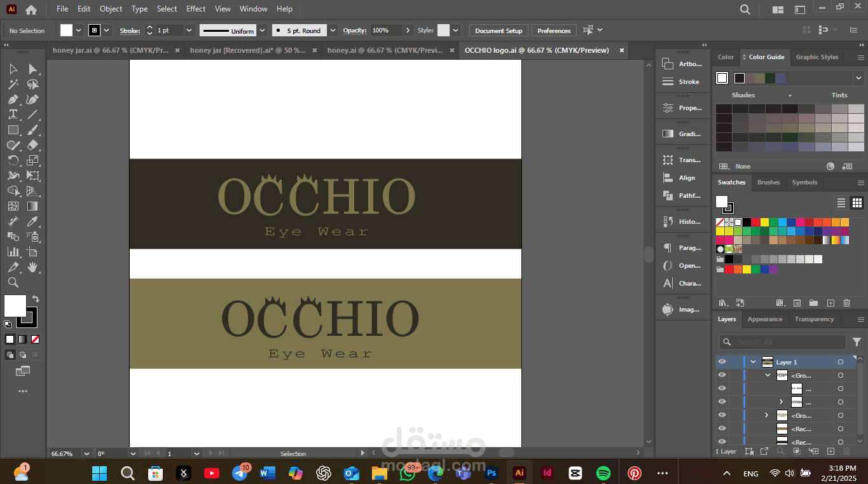The height and width of the screenshot is (484, 868).
Task: Open the Fill color dropdown in control bar
Action: tap(79, 30)
